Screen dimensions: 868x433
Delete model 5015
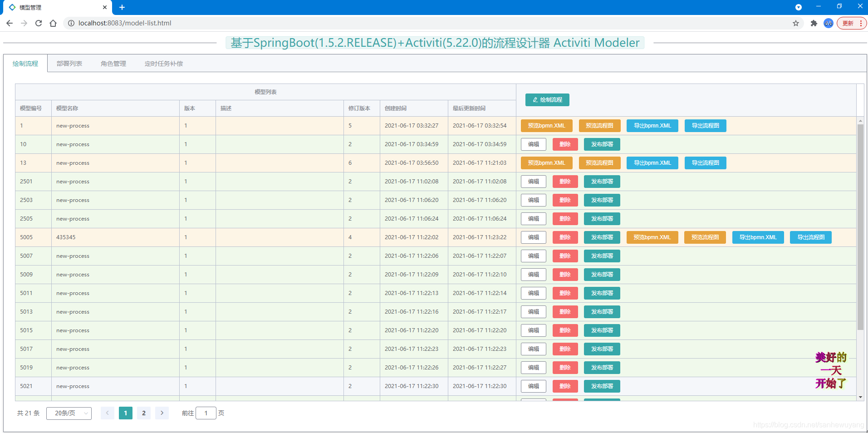point(565,330)
